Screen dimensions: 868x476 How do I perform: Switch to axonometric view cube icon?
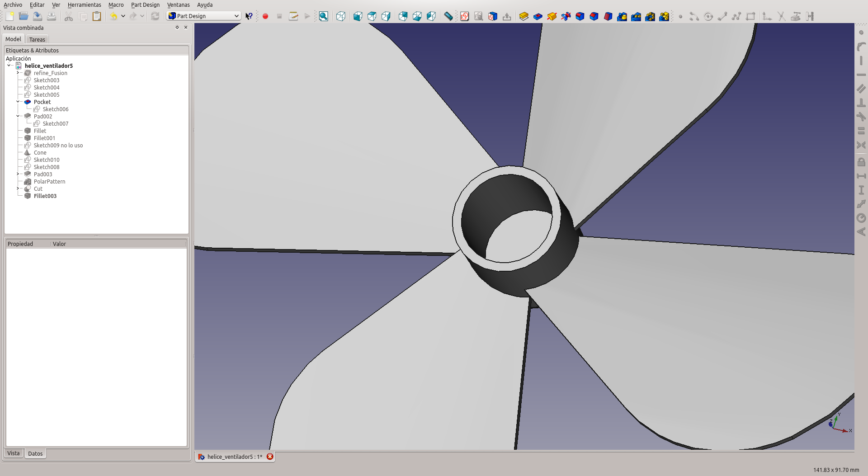point(341,16)
